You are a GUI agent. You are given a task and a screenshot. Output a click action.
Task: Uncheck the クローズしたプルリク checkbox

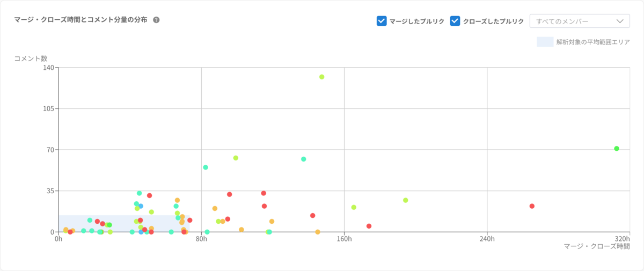pos(455,21)
